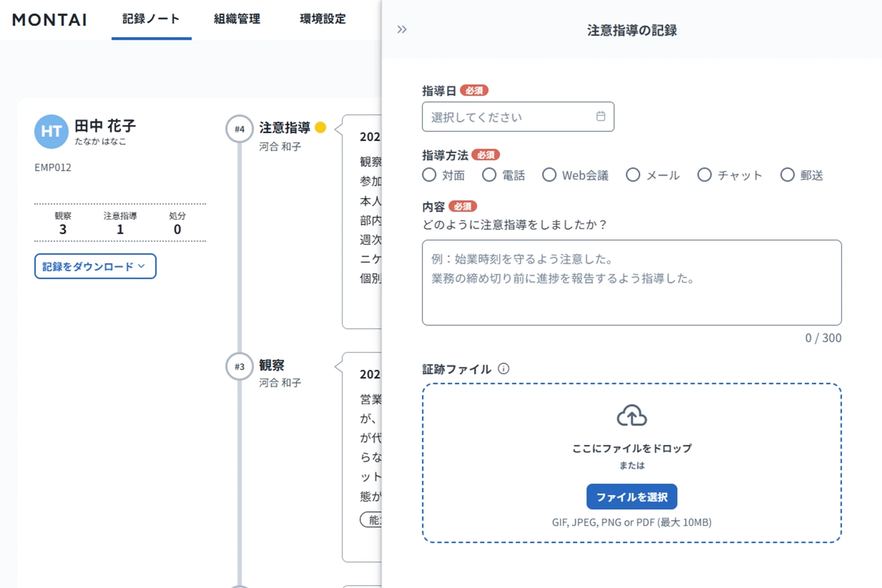Click the #4 timeline marker circle

[238, 129]
